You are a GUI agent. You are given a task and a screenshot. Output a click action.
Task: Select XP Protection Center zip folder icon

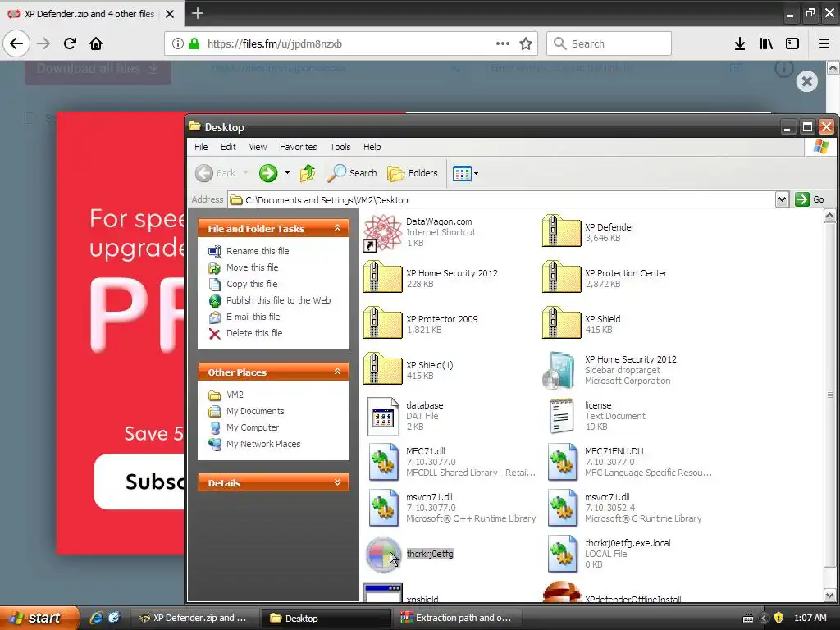click(561, 277)
